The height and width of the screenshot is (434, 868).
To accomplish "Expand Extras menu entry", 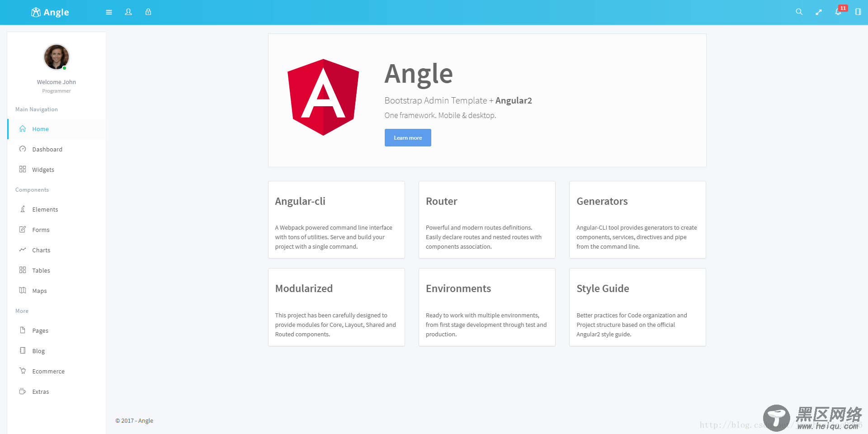I will 57,392.
